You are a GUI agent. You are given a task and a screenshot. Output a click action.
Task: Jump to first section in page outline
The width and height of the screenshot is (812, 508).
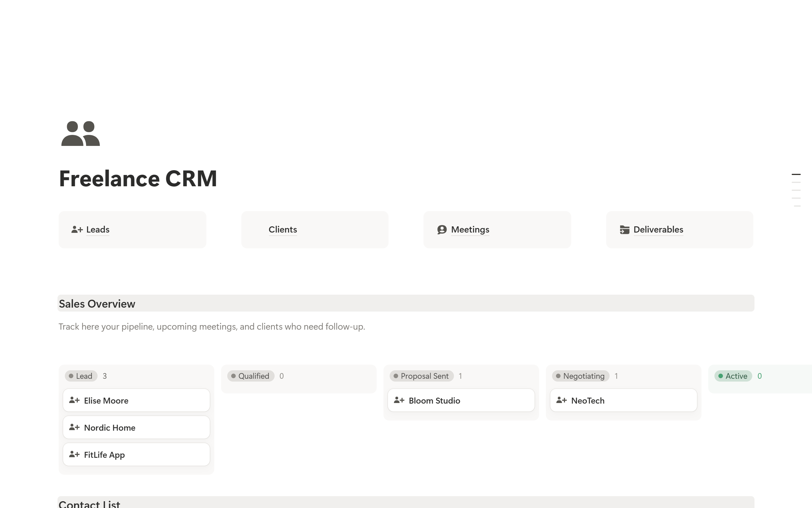click(796, 174)
